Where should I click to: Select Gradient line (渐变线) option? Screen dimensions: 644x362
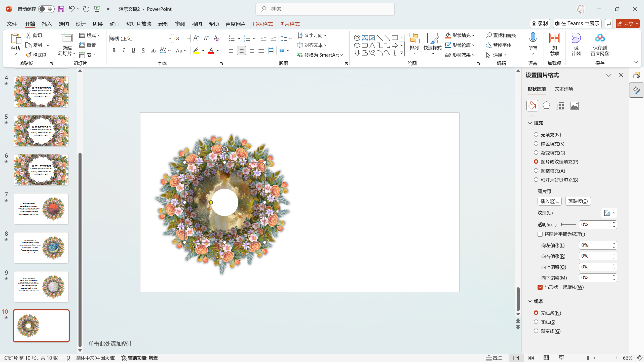536,331
